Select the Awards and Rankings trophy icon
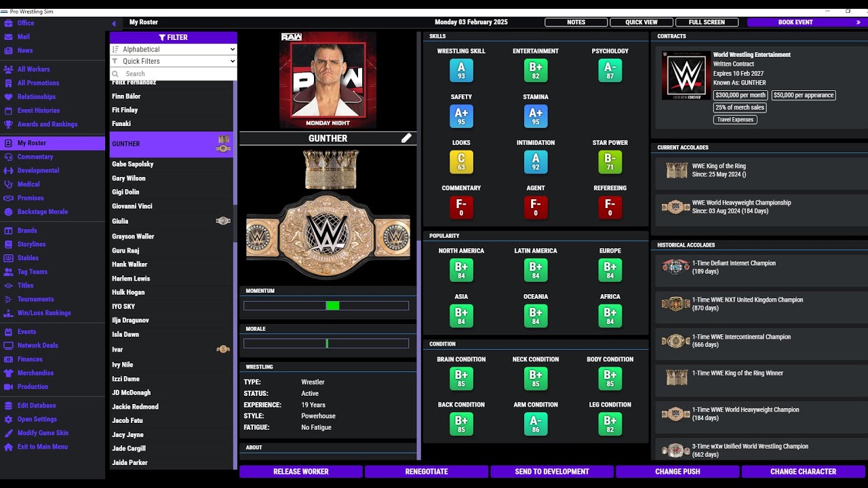Viewport: 868px width, 488px height. pos(8,124)
